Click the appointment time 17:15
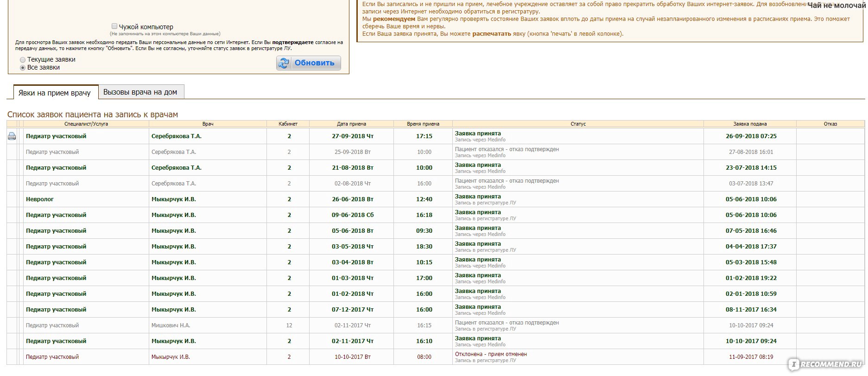This screenshot has height=376, width=868. tap(424, 136)
